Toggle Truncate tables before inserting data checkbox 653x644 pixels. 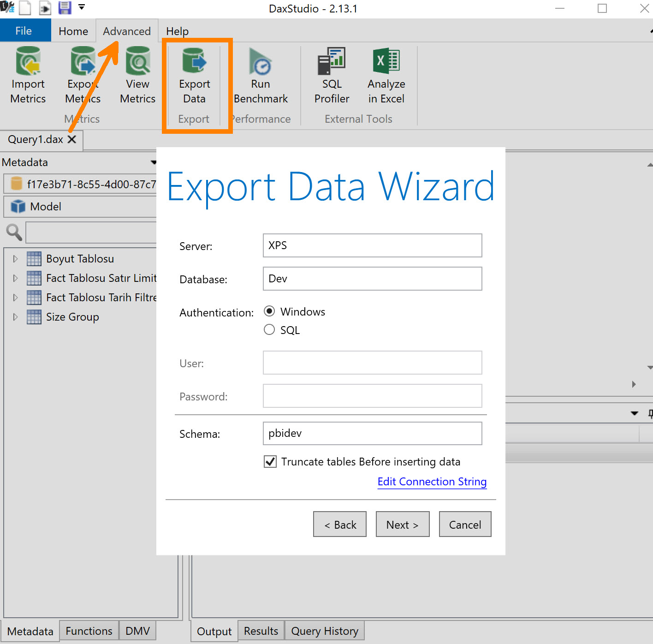(x=270, y=461)
